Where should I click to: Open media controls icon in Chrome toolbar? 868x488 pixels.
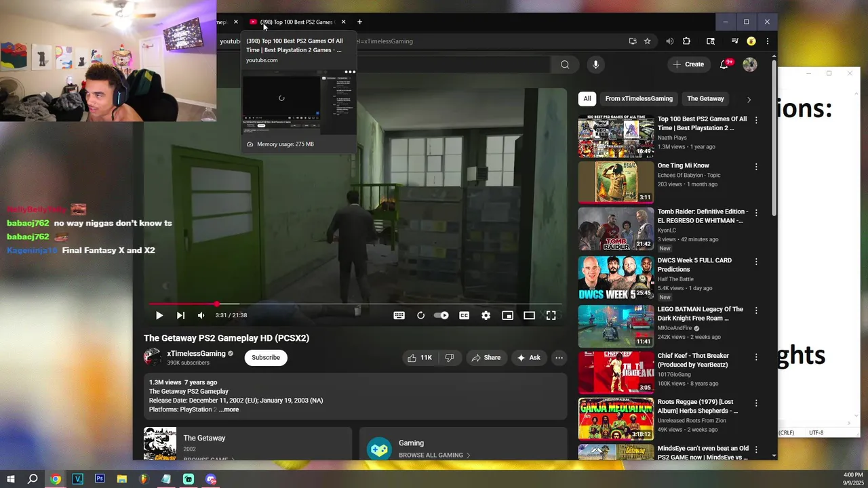pos(734,41)
